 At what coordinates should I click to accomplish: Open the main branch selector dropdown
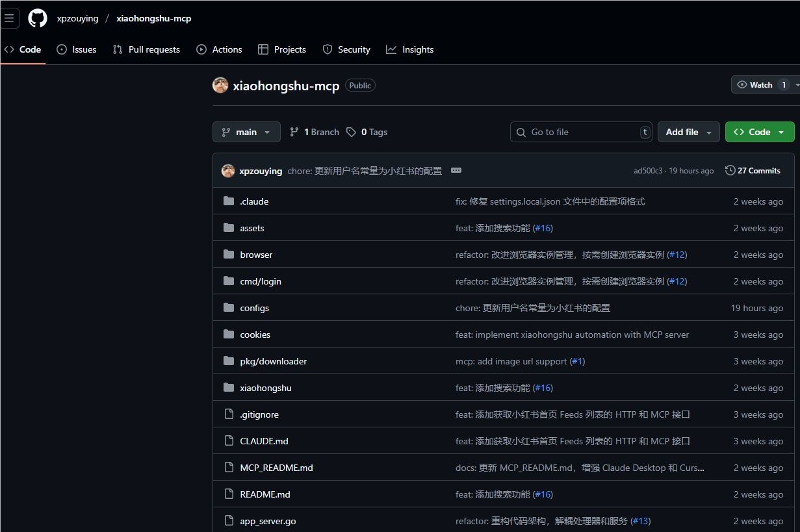(x=246, y=132)
